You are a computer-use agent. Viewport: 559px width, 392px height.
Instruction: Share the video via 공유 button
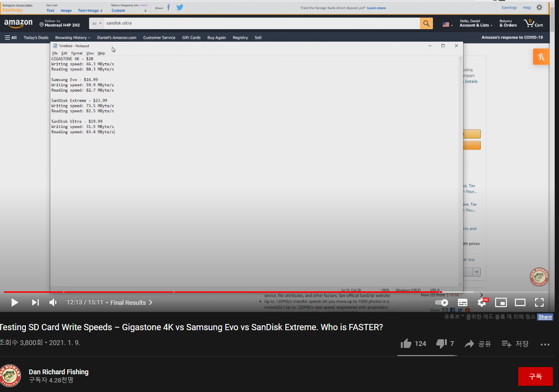(477, 344)
